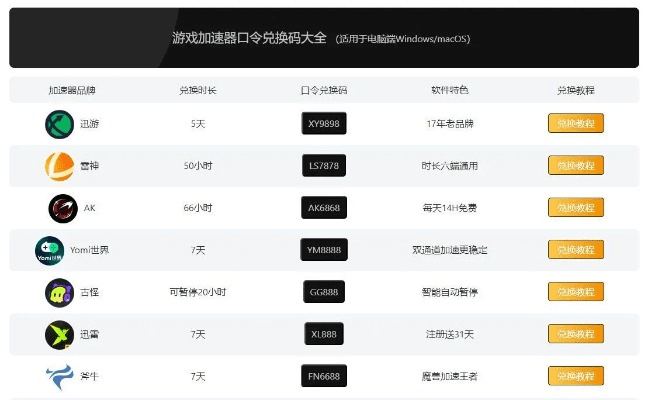648x400 pixels.
Task: Click the Yomi世界 logo icon
Action: tap(50, 250)
